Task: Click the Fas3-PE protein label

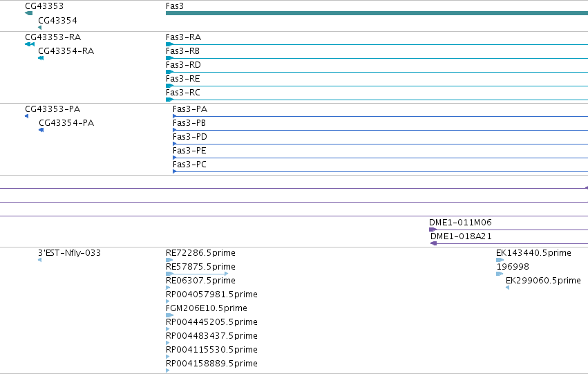Action: pyautogui.click(x=189, y=151)
